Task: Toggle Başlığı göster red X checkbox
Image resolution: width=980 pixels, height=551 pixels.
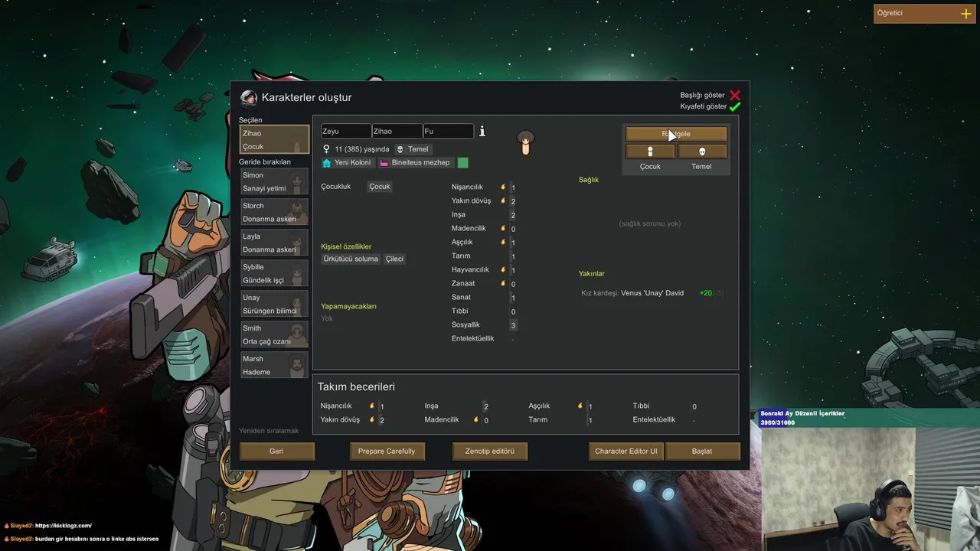Action: pos(735,95)
